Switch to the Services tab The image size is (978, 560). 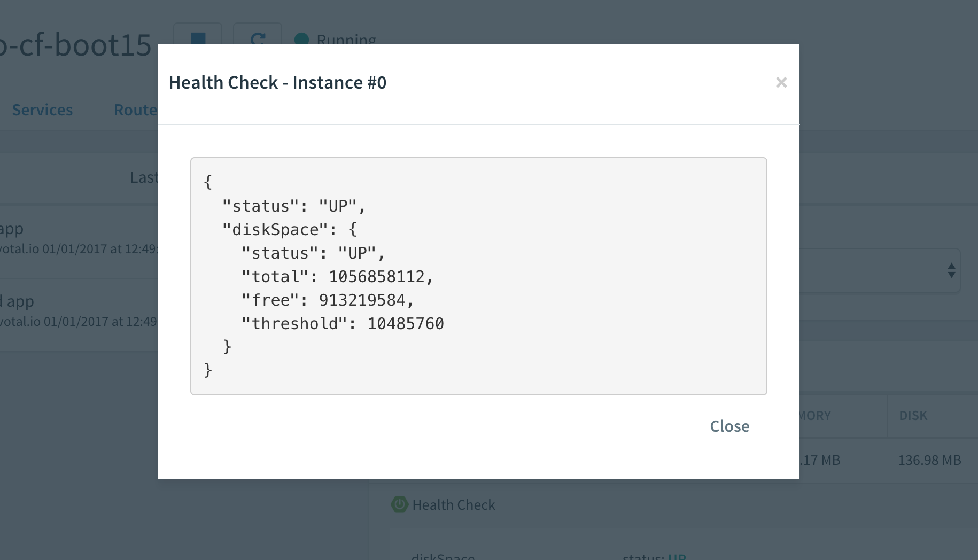pyautogui.click(x=42, y=110)
